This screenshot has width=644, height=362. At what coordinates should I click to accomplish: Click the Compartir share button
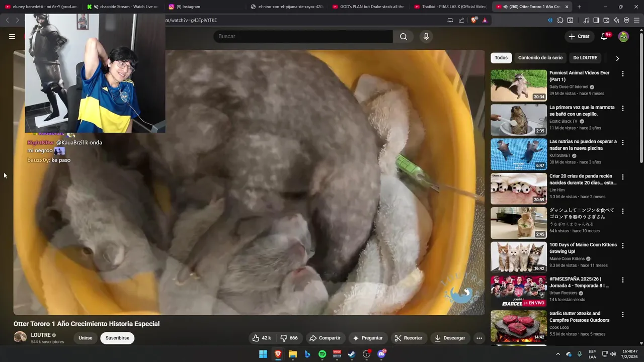(x=325, y=338)
